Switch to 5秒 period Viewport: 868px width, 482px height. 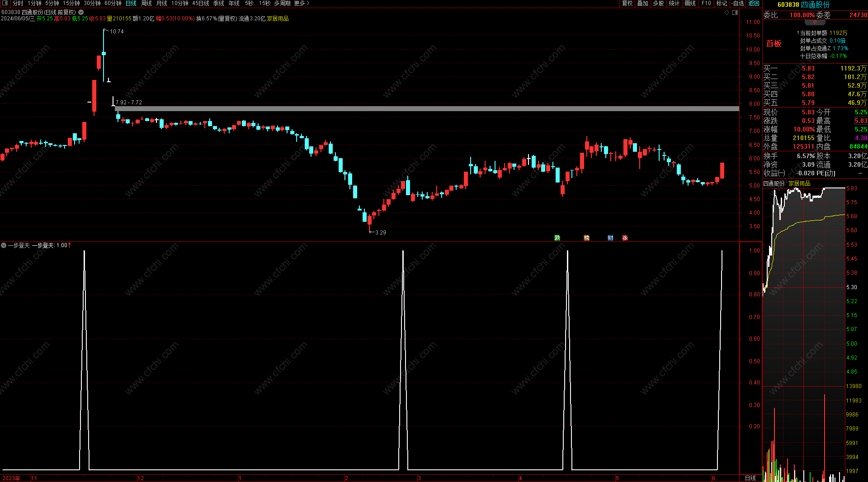click(x=249, y=3)
